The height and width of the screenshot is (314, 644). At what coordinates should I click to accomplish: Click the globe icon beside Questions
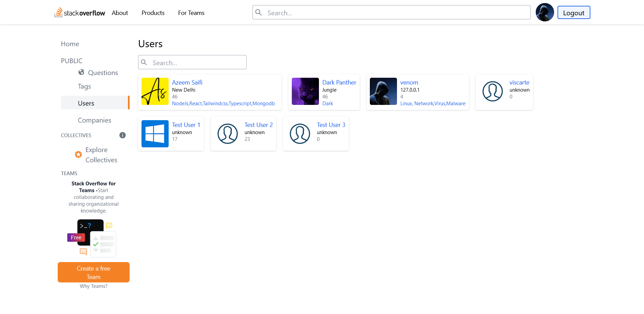(81, 72)
